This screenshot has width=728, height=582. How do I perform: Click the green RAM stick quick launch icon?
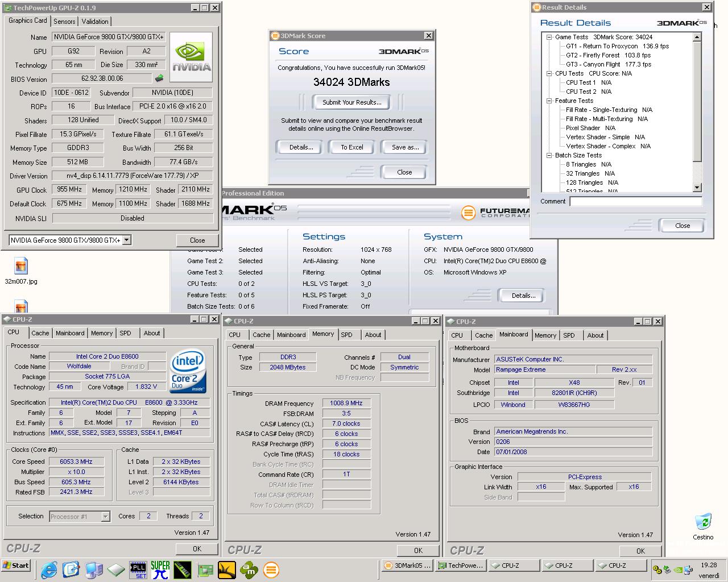(x=183, y=569)
